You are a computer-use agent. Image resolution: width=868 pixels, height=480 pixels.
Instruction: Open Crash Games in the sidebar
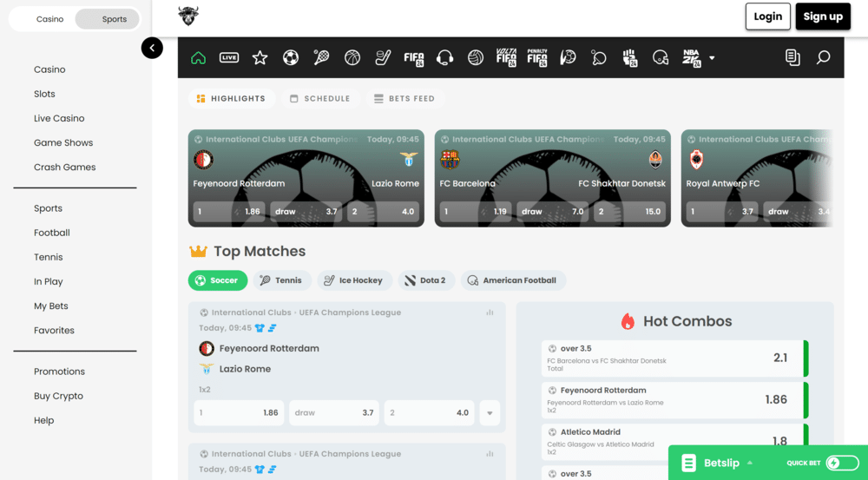tap(65, 167)
